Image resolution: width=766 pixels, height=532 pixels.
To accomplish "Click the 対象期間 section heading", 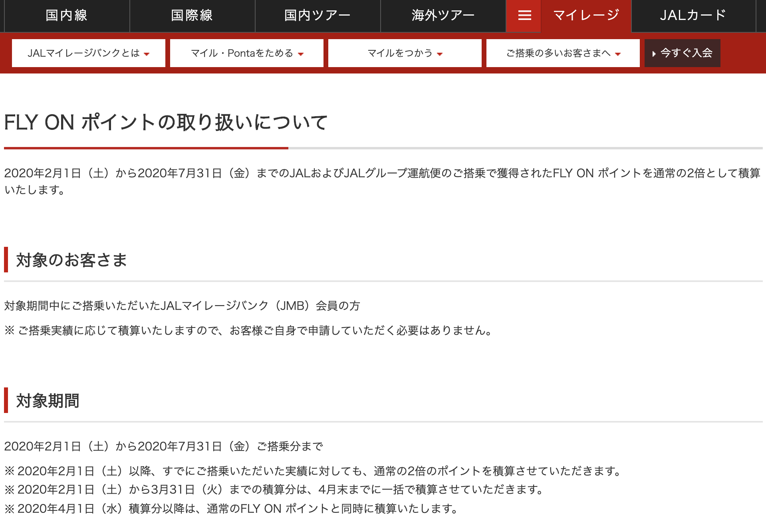I will (x=48, y=401).
